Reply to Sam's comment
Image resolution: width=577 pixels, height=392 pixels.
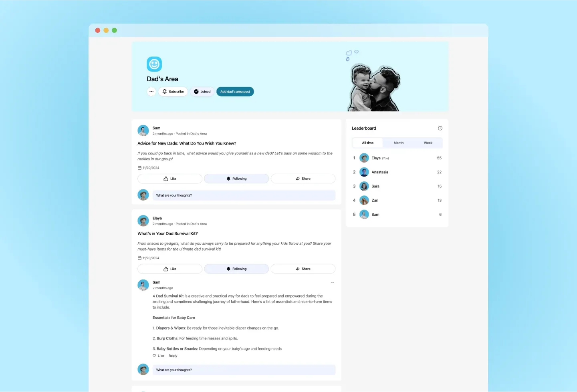point(173,356)
